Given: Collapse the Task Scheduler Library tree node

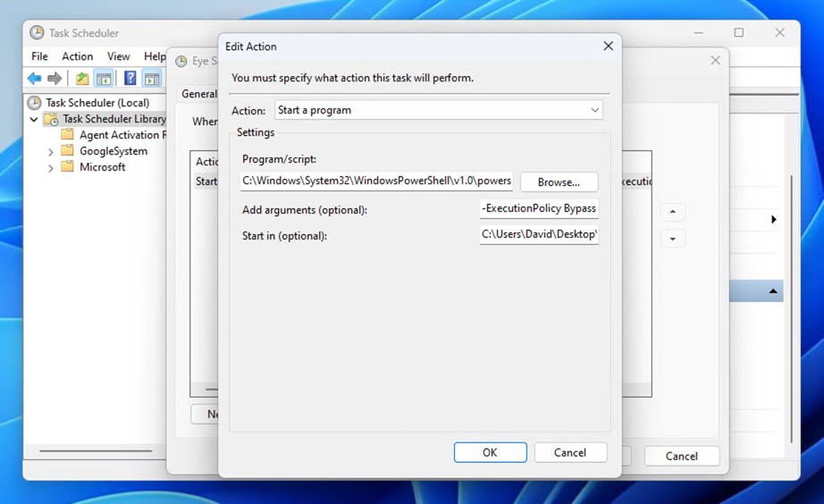Looking at the screenshot, I should (x=34, y=120).
